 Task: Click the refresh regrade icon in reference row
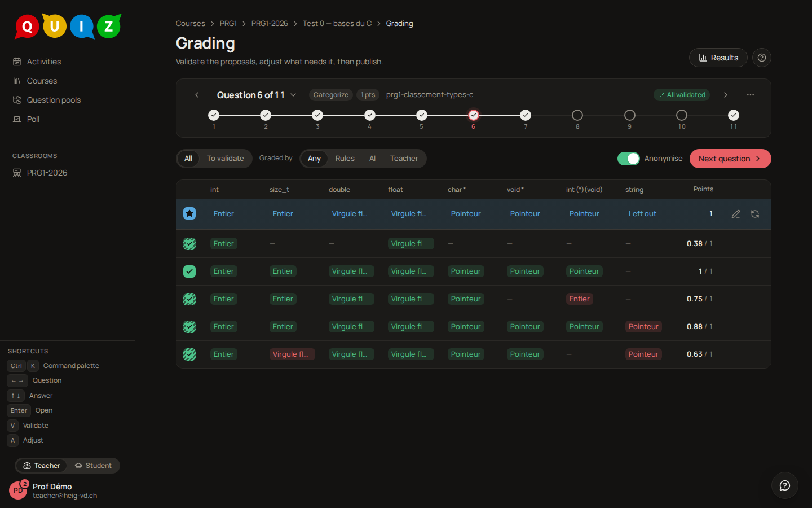pyautogui.click(x=755, y=214)
